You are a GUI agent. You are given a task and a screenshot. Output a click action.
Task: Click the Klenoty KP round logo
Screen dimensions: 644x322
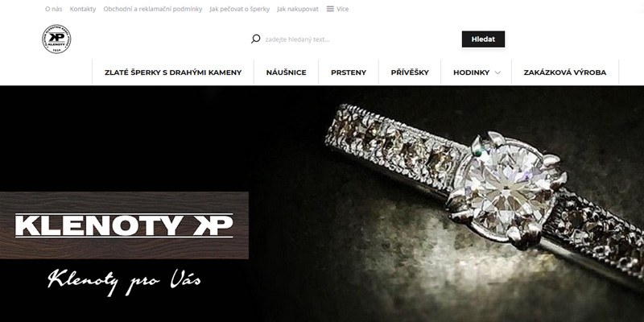tap(56, 39)
